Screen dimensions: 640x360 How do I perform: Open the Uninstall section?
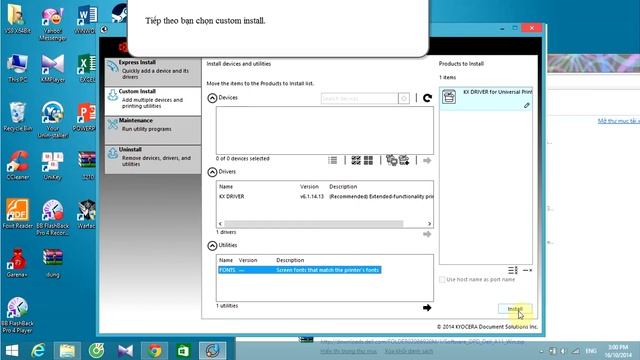[x=153, y=159]
